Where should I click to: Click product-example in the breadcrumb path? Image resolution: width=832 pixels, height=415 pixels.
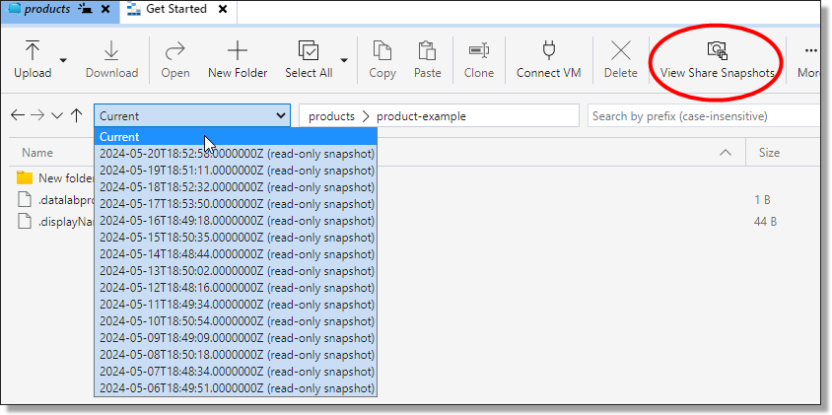[421, 116]
